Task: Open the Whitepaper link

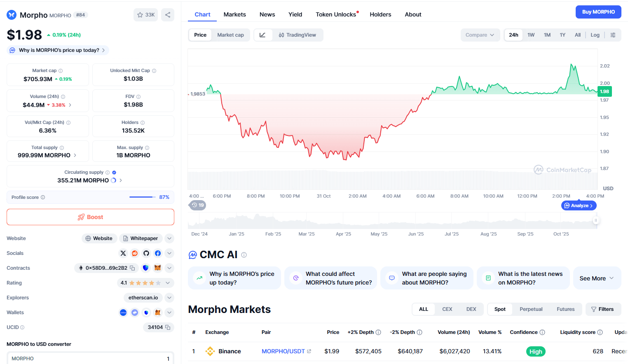Action: click(x=141, y=238)
